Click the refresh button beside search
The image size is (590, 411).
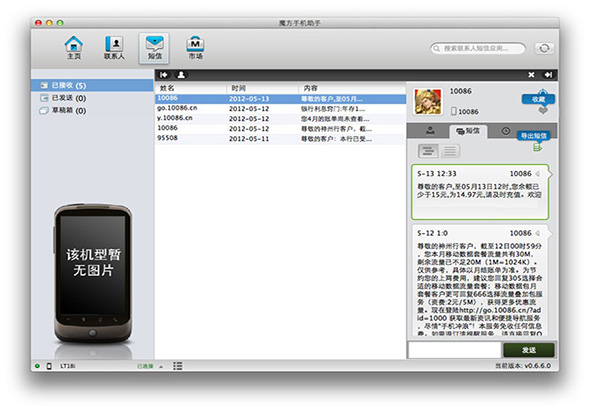coord(544,48)
